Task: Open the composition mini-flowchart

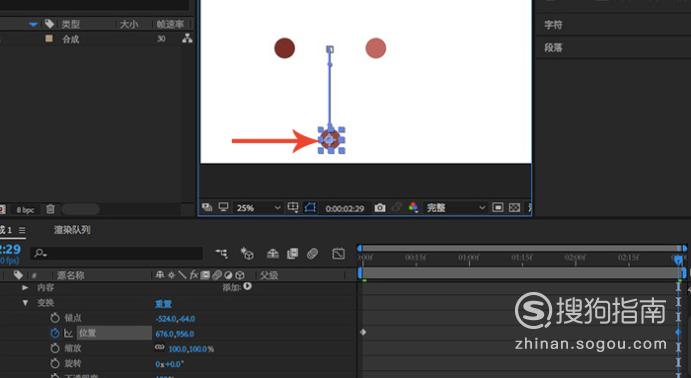Action: 221,253
